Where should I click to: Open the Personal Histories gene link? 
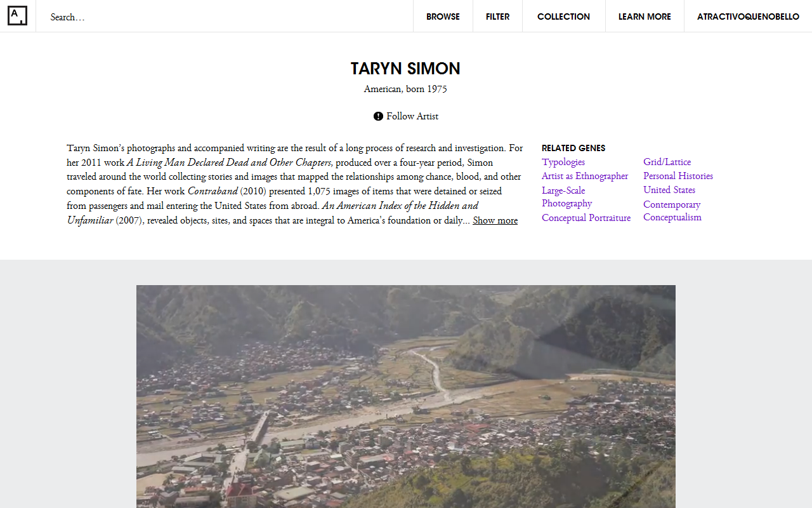tap(678, 176)
